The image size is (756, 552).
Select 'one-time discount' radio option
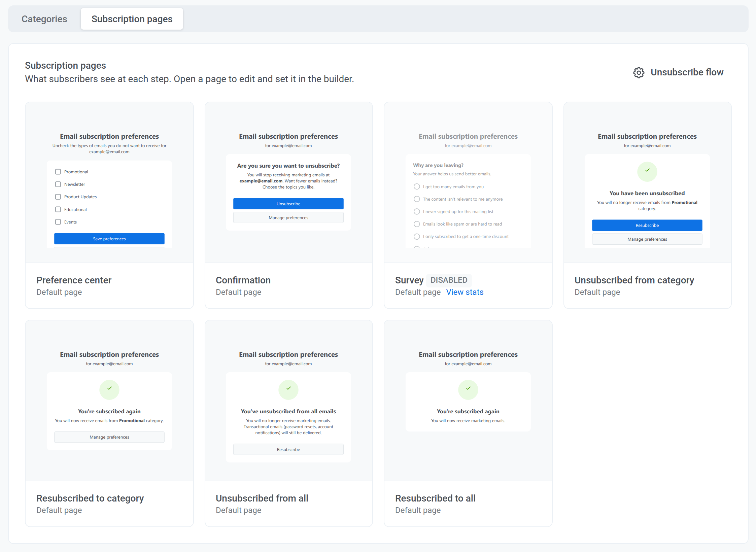click(x=417, y=236)
